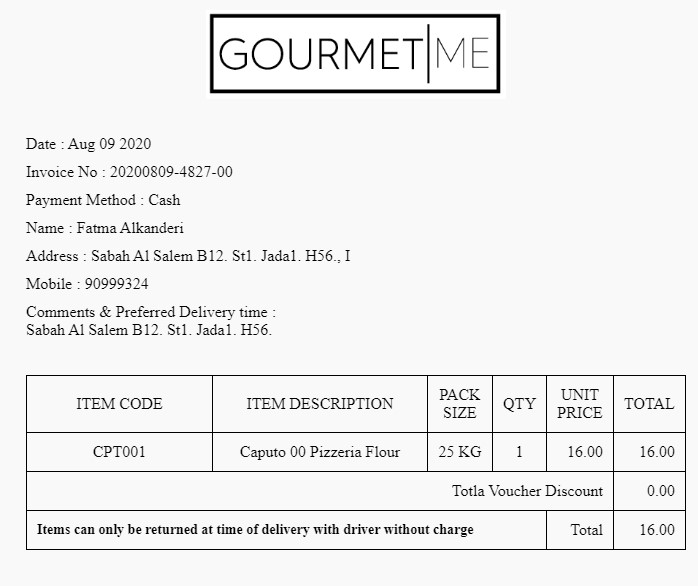Click the Totla Voucher Discount label

tap(527, 491)
